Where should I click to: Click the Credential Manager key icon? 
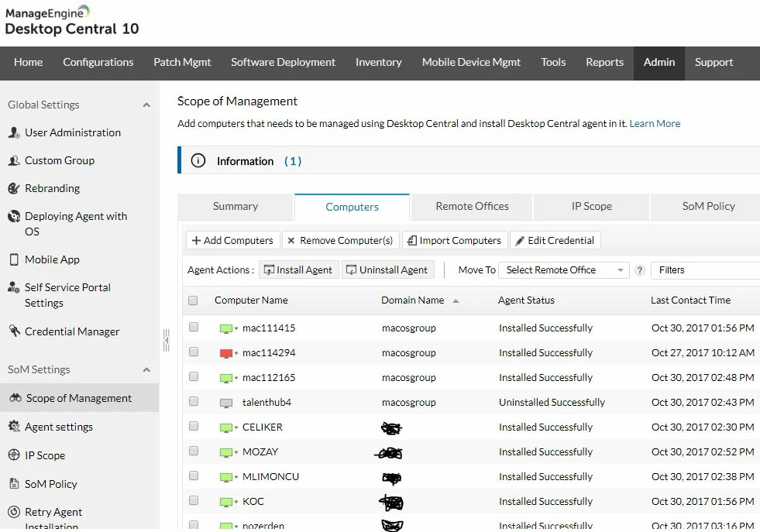pyautogui.click(x=14, y=331)
